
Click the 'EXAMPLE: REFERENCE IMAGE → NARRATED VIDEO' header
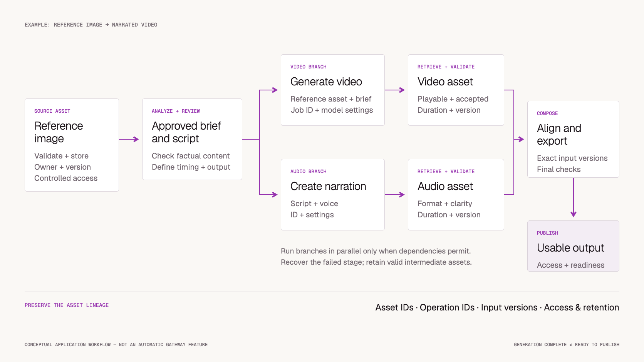click(91, 25)
